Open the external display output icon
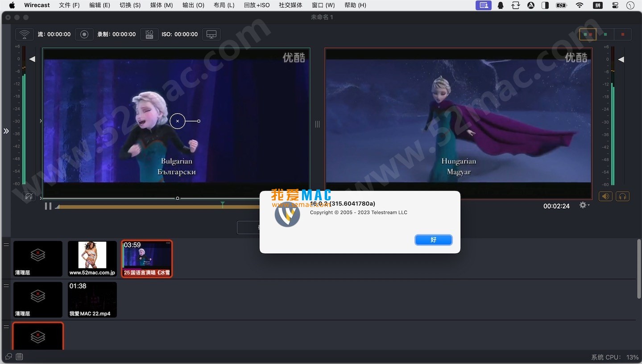The height and width of the screenshot is (364, 642). point(211,34)
